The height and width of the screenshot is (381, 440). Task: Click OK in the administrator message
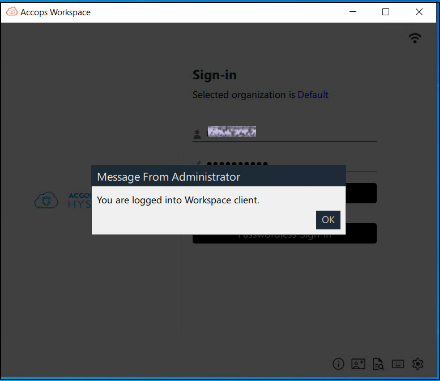pyautogui.click(x=328, y=220)
